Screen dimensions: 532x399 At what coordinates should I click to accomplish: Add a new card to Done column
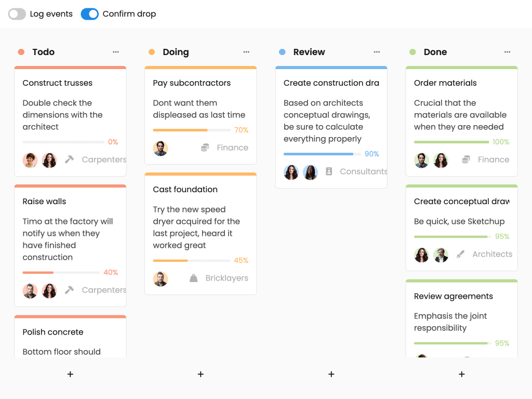pos(461,374)
